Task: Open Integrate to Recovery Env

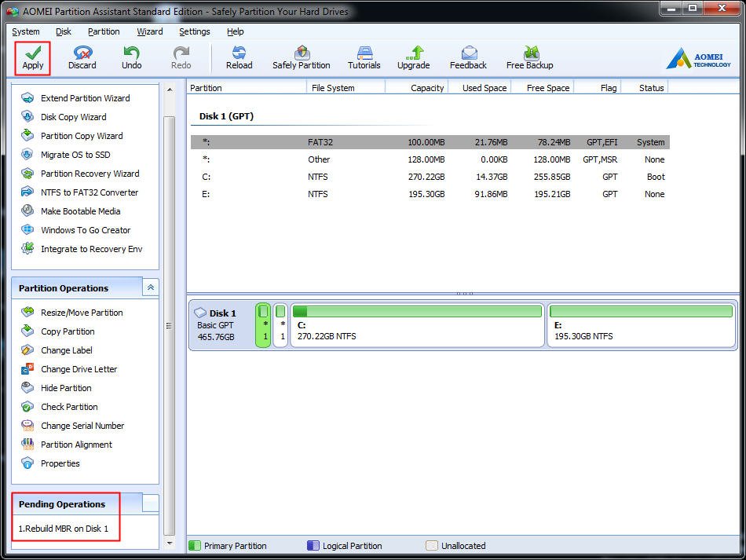Action: click(x=82, y=249)
